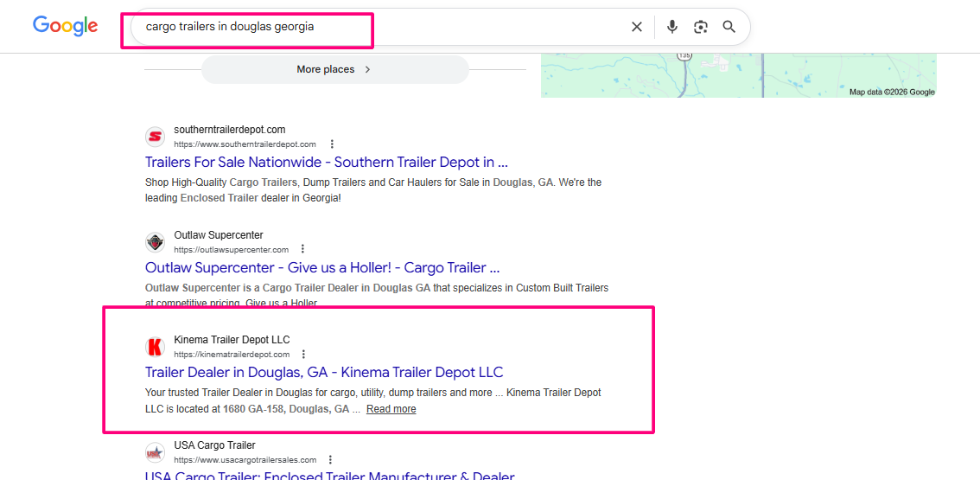Click site name USA Cargo Trailer
The height and width of the screenshot is (480, 980).
pyautogui.click(x=215, y=445)
